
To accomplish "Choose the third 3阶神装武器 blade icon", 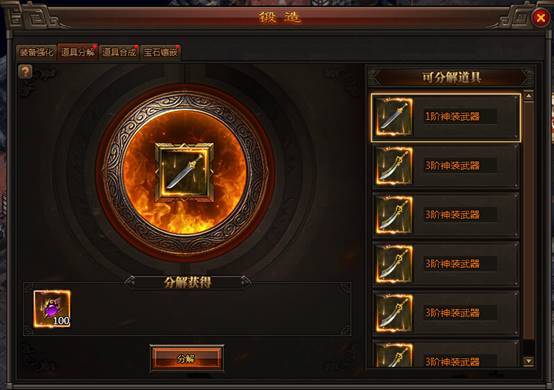I will pyautogui.click(x=394, y=264).
